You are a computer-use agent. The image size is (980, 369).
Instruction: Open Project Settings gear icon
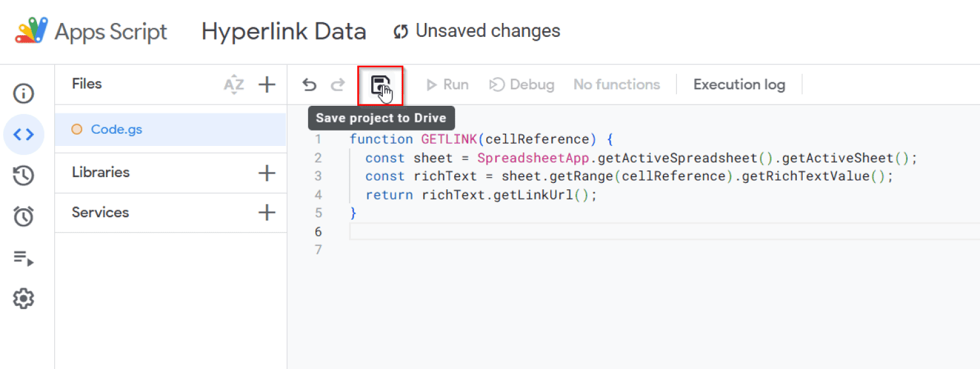click(24, 298)
